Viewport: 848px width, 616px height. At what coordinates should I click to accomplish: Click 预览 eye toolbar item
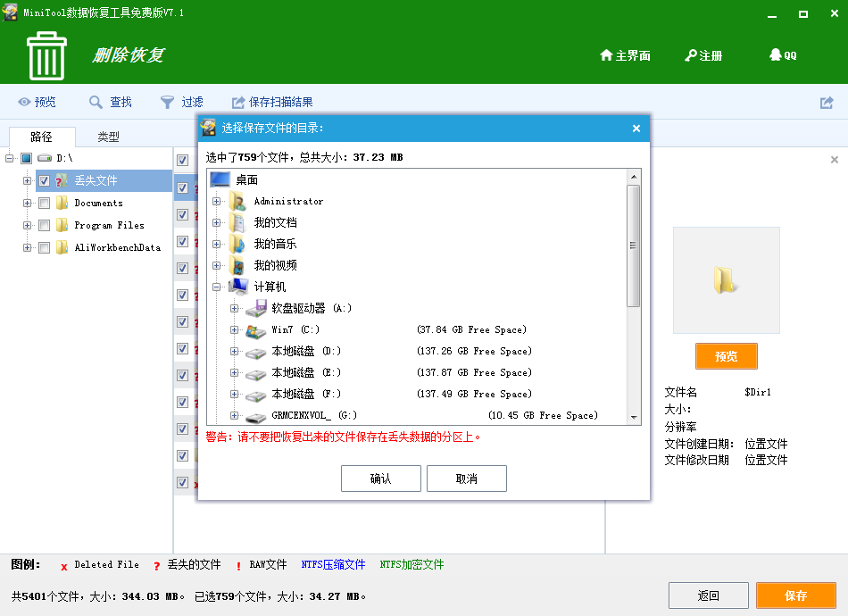point(37,102)
